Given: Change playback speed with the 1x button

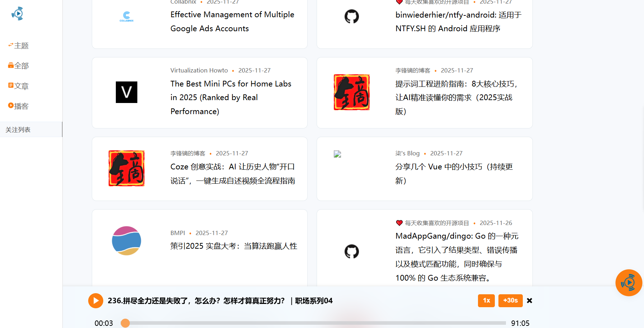Looking at the screenshot, I should (486, 300).
